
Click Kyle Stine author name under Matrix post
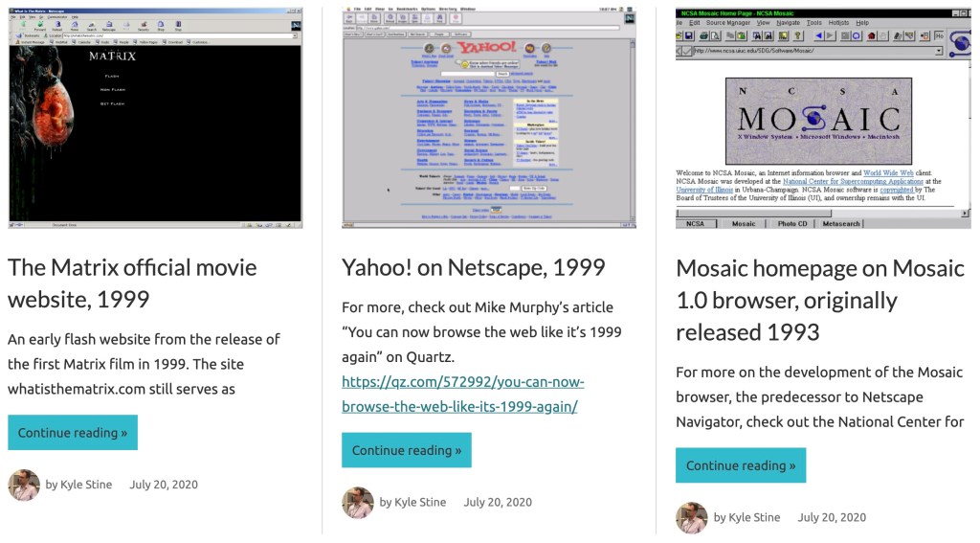pos(86,485)
